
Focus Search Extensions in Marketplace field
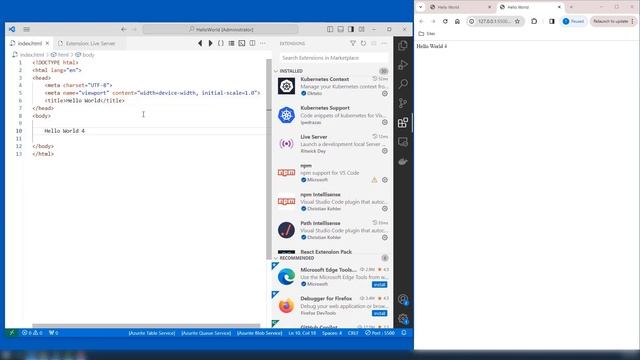tap(333, 58)
